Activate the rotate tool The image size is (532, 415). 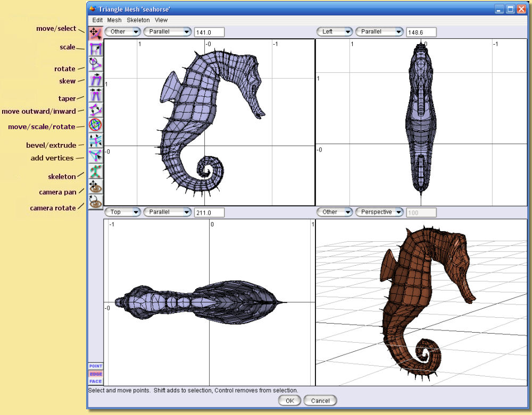(96, 64)
